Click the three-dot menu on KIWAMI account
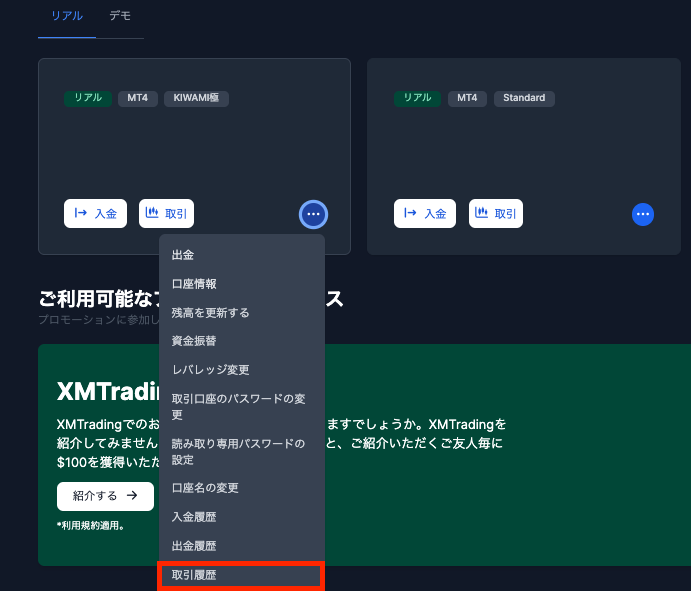691x591 pixels. 313,214
